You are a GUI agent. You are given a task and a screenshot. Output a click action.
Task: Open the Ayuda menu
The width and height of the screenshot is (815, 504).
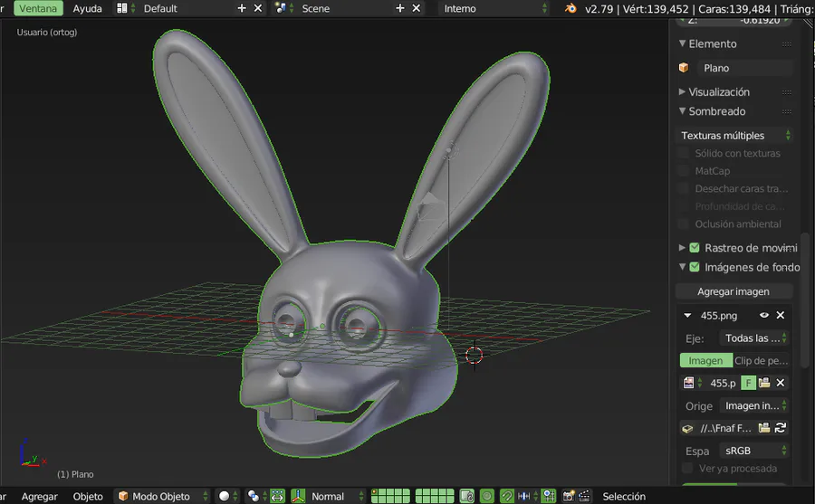[87, 8]
